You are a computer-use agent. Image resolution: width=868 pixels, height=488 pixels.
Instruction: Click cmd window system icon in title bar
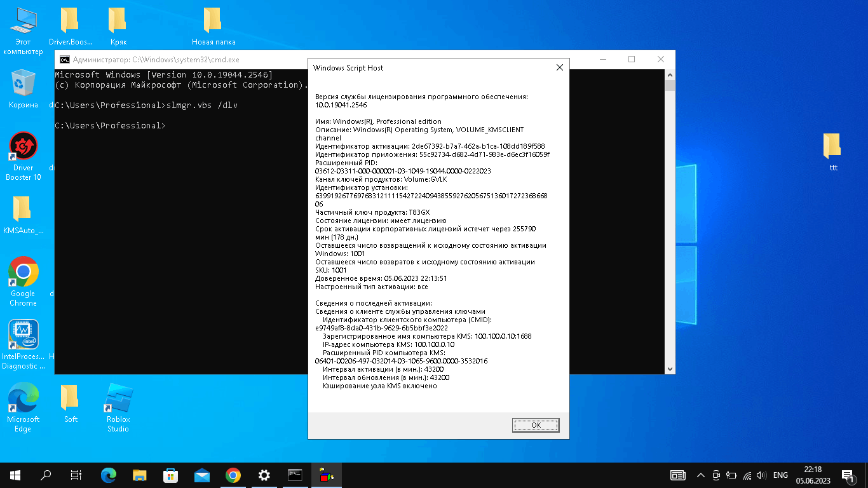pos(65,60)
